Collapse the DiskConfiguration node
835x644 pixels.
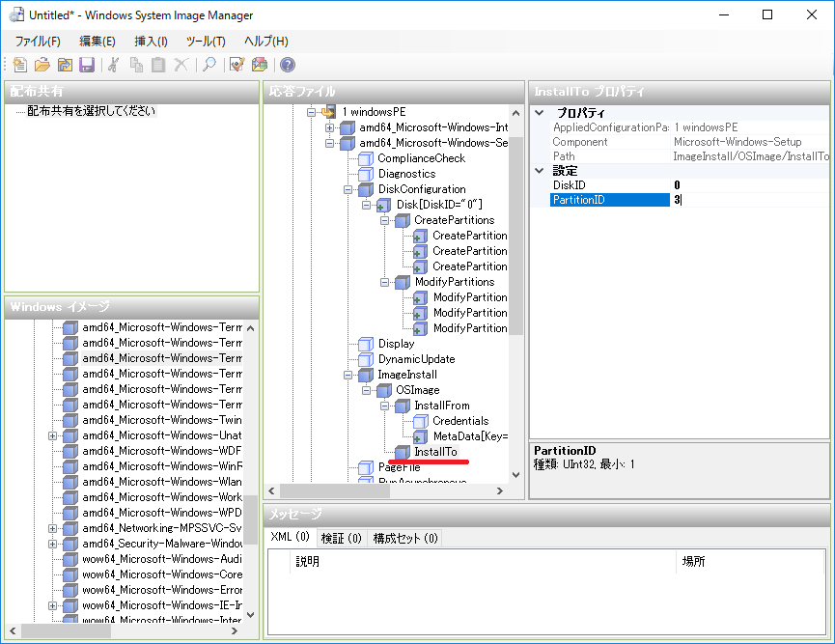pyautogui.click(x=348, y=189)
